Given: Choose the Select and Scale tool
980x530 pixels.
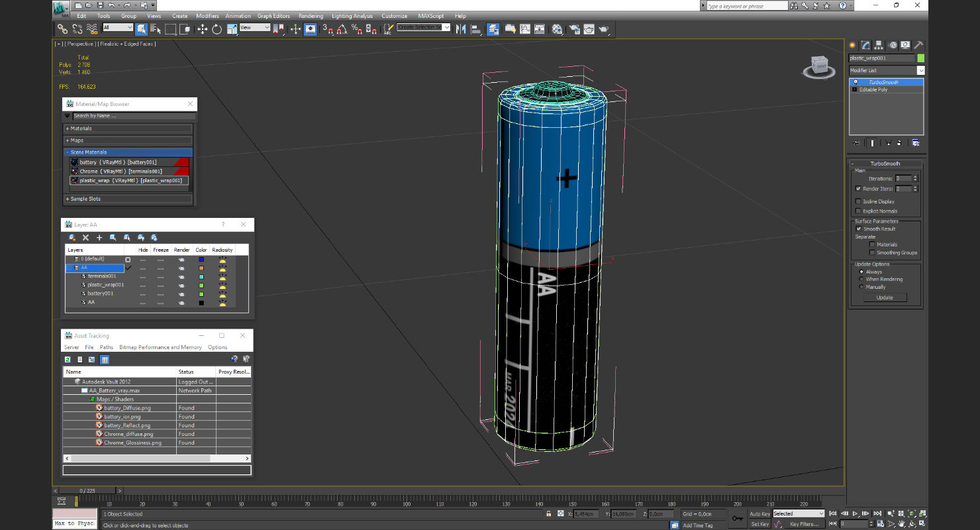Looking at the screenshot, I should point(232,28).
